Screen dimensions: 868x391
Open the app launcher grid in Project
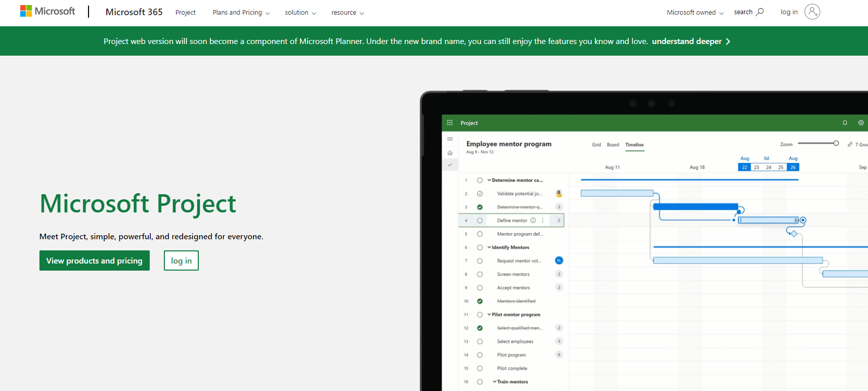click(x=450, y=123)
